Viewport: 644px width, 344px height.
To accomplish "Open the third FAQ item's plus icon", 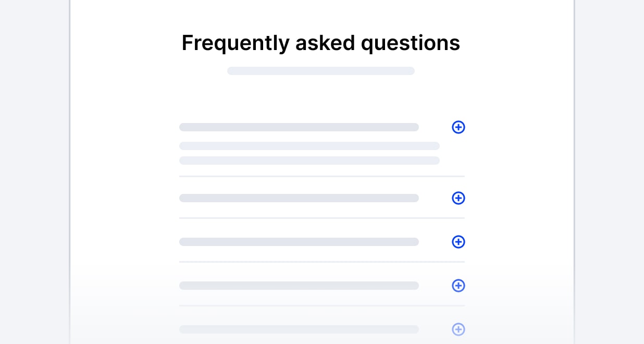I will click(x=459, y=242).
